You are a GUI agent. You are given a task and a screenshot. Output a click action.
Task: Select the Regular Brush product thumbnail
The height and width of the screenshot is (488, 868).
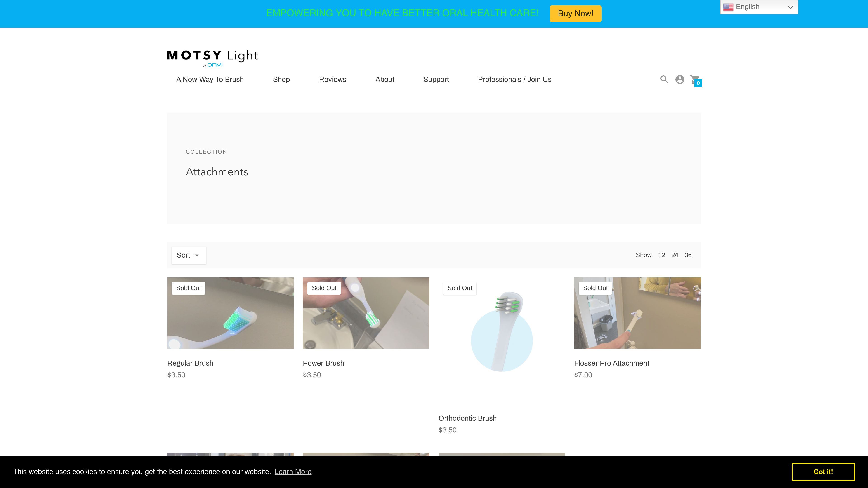(x=230, y=313)
